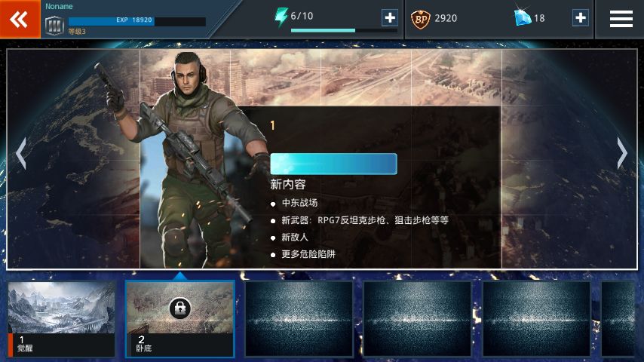Select chapter 2 卧底 thumbnail

pos(180,319)
